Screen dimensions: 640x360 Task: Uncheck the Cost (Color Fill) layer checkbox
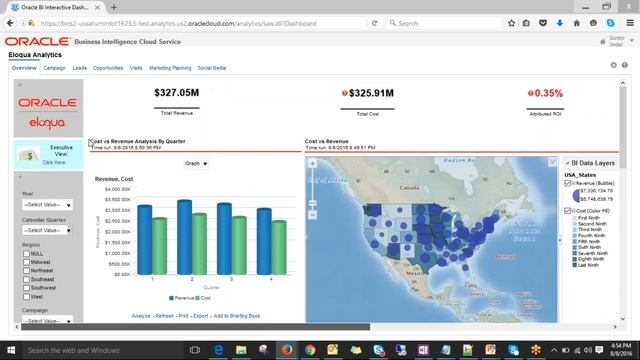(x=567, y=211)
